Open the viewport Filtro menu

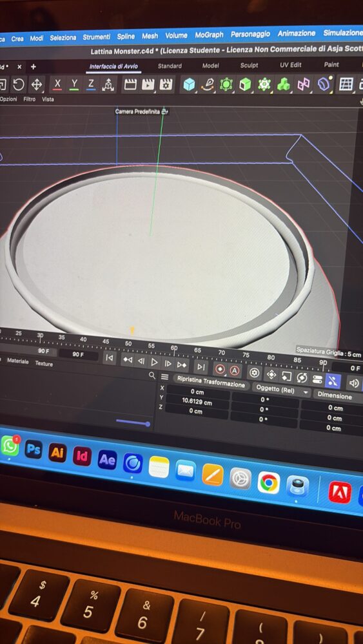(x=29, y=99)
